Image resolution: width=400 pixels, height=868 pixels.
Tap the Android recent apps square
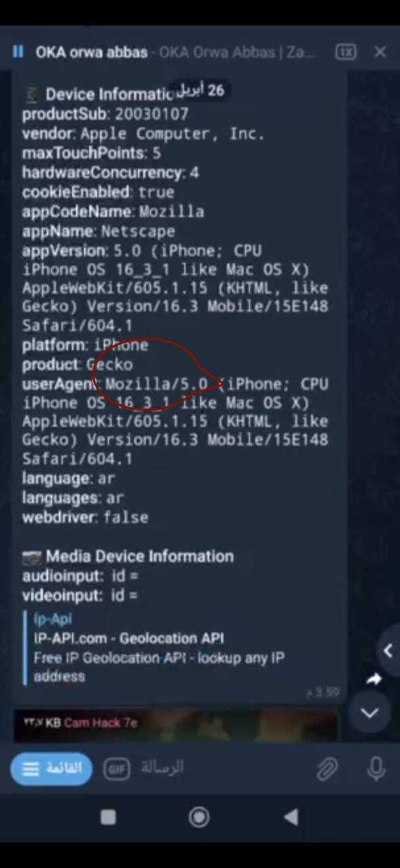pyautogui.click(x=108, y=817)
